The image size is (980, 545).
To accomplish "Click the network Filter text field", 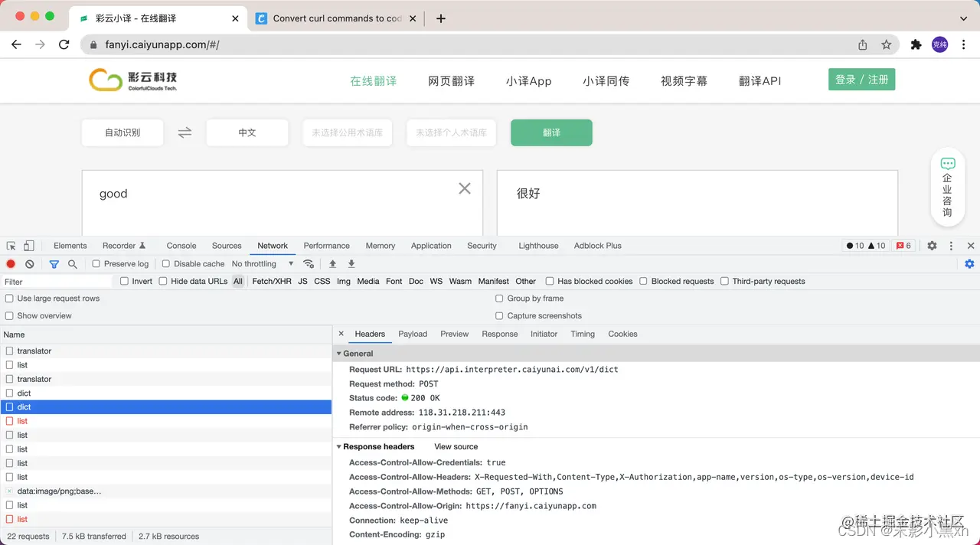I will 57,282.
